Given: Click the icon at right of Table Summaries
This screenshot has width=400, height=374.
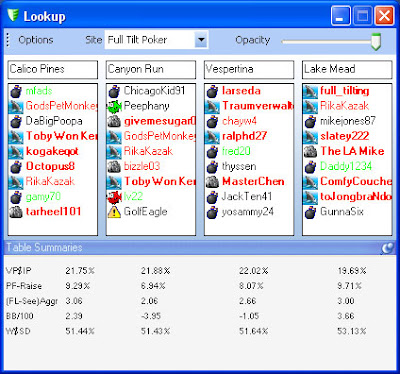Looking at the screenshot, I should pyautogui.click(x=387, y=248).
